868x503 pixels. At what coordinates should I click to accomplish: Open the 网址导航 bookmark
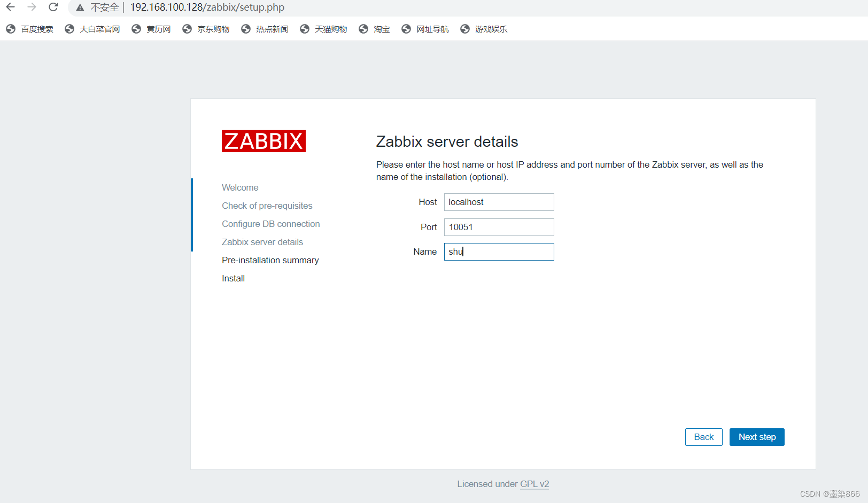(425, 29)
